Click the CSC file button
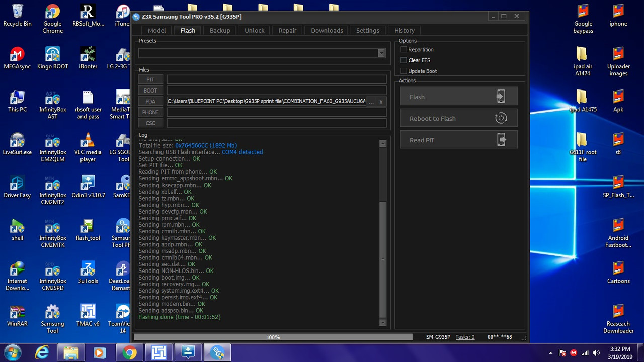 [150, 123]
